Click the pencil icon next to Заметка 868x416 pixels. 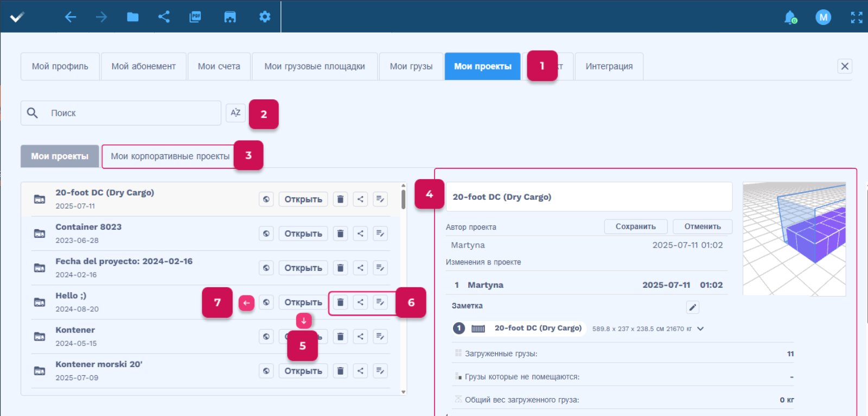[x=692, y=307]
